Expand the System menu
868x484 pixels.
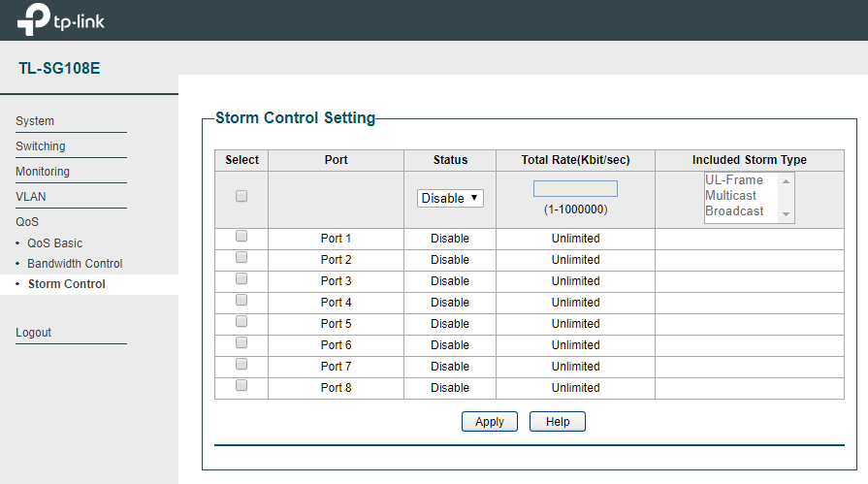click(35, 120)
